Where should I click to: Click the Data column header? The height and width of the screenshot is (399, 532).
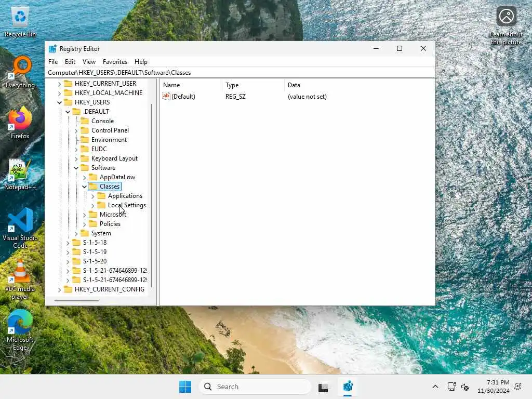click(x=359, y=85)
